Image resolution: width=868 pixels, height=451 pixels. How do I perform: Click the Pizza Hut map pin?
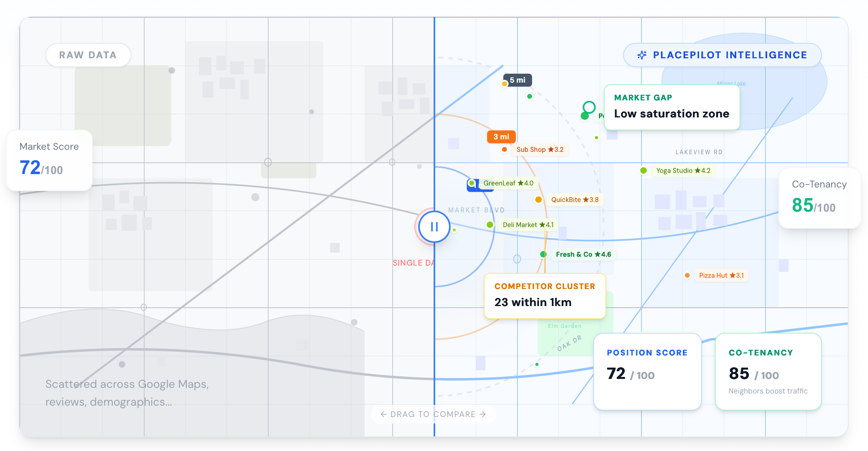point(687,275)
